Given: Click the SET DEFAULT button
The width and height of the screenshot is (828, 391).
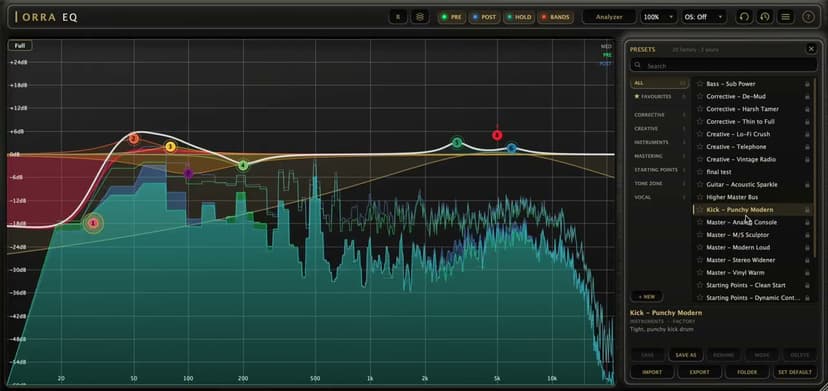Looking at the screenshot, I should (x=794, y=372).
